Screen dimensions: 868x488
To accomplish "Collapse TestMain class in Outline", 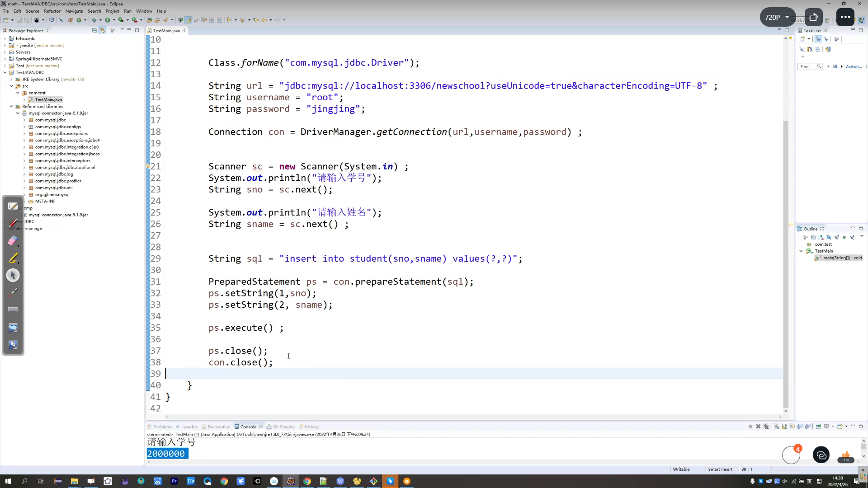I will tap(801, 251).
